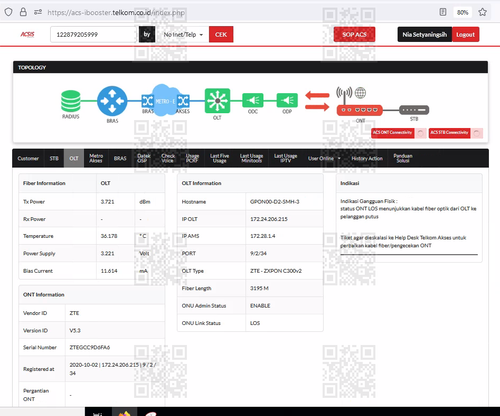Click the Logout button
Image resolution: width=500 pixels, height=416 pixels.
[x=465, y=34]
